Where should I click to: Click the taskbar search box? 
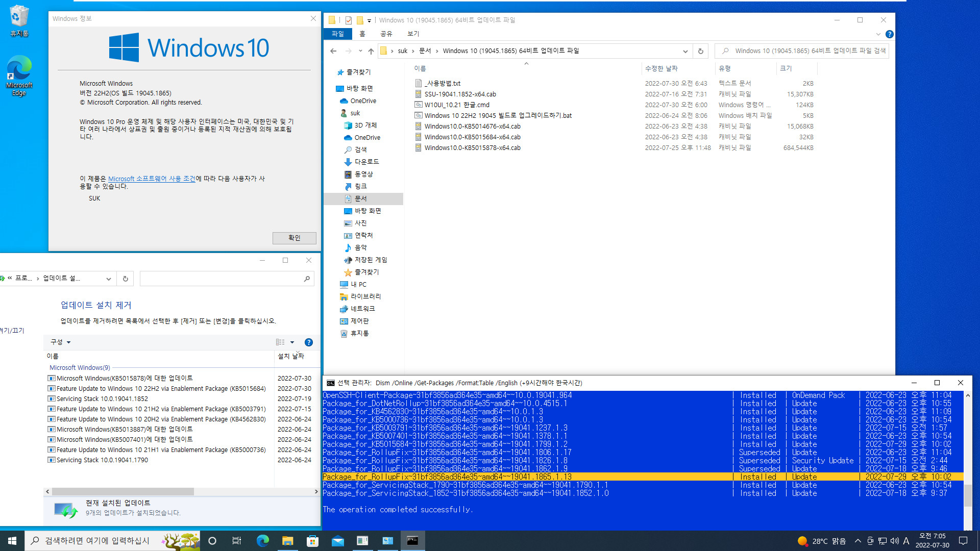[x=112, y=541]
